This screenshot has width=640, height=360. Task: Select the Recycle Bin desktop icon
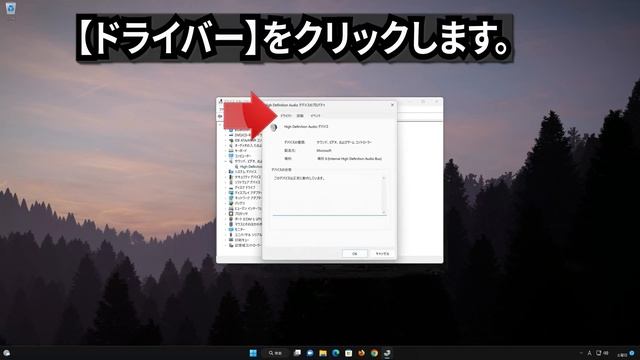coord(10,8)
